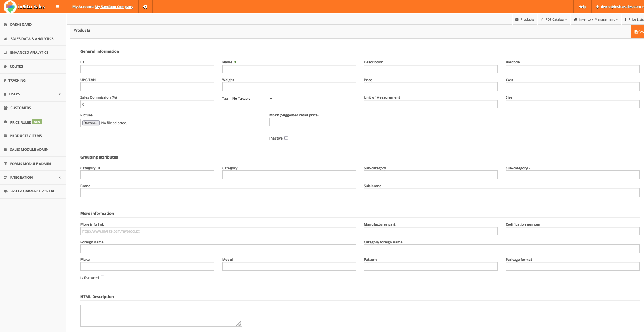Screen dimensions: 644x332
Task: Click the inSitu Sales logo
Action: pyautogui.click(x=25, y=7)
